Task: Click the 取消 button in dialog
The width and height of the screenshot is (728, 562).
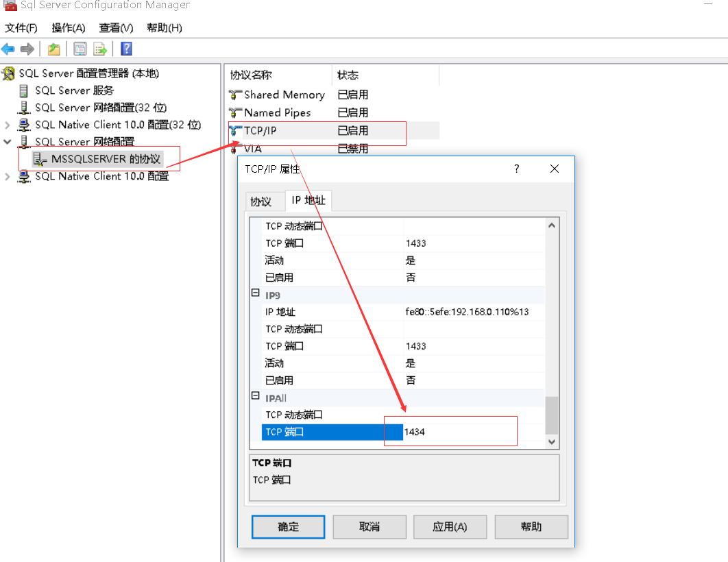Action: click(369, 526)
